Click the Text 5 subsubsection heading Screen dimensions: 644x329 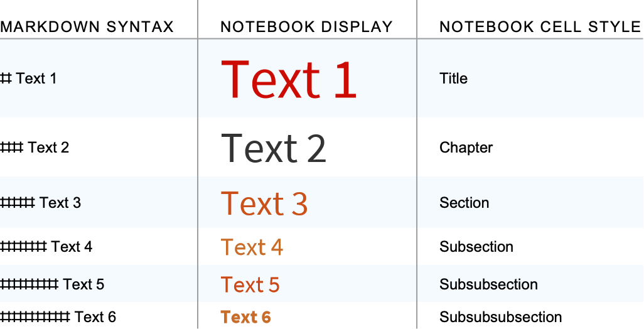[x=250, y=284]
